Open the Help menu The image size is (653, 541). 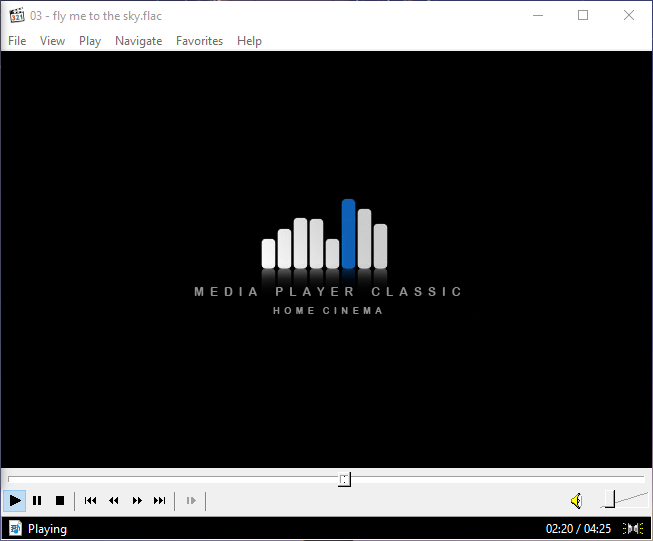[249, 41]
